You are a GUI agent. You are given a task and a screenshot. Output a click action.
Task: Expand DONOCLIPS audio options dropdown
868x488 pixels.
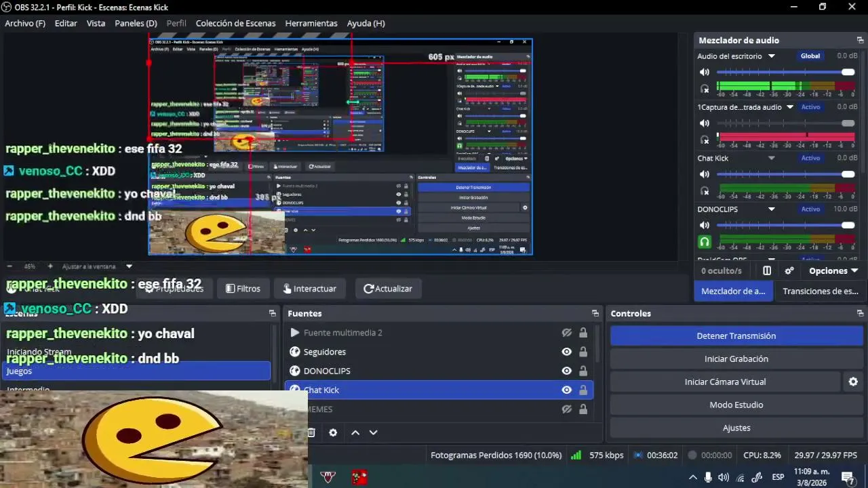[772, 209]
